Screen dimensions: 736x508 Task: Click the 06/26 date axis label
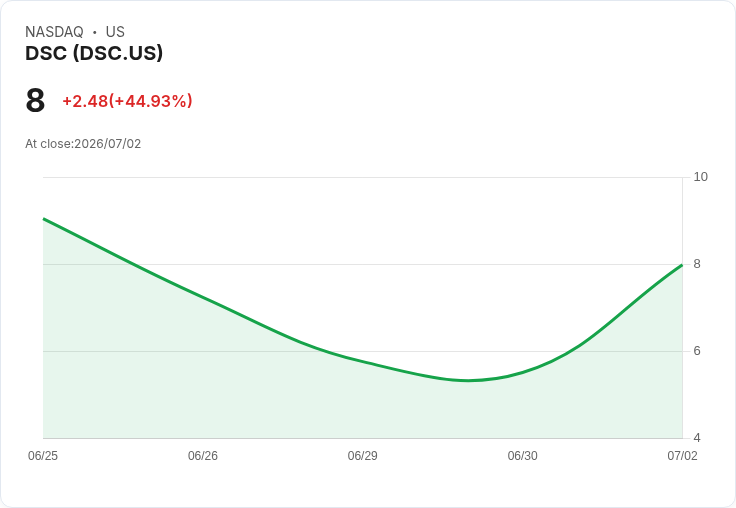(203, 456)
